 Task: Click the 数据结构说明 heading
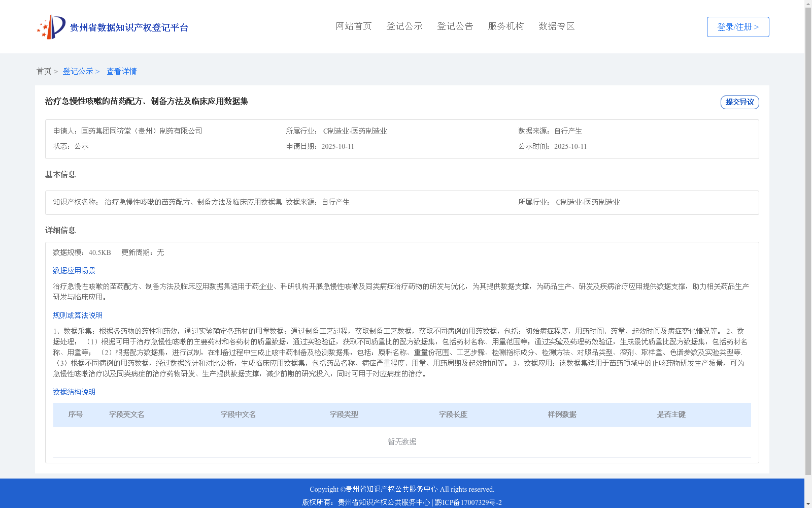pyautogui.click(x=74, y=392)
